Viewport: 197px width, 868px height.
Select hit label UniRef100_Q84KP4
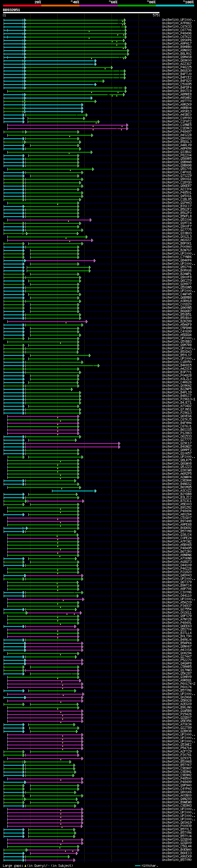(x=177, y=260)
